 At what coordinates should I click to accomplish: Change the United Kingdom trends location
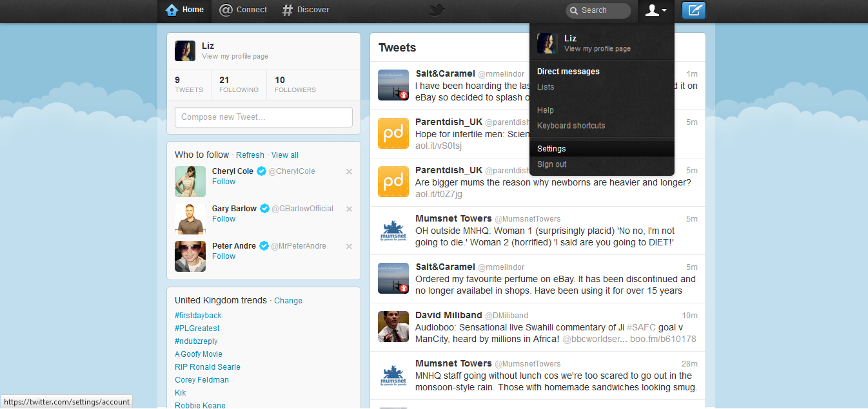(288, 300)
